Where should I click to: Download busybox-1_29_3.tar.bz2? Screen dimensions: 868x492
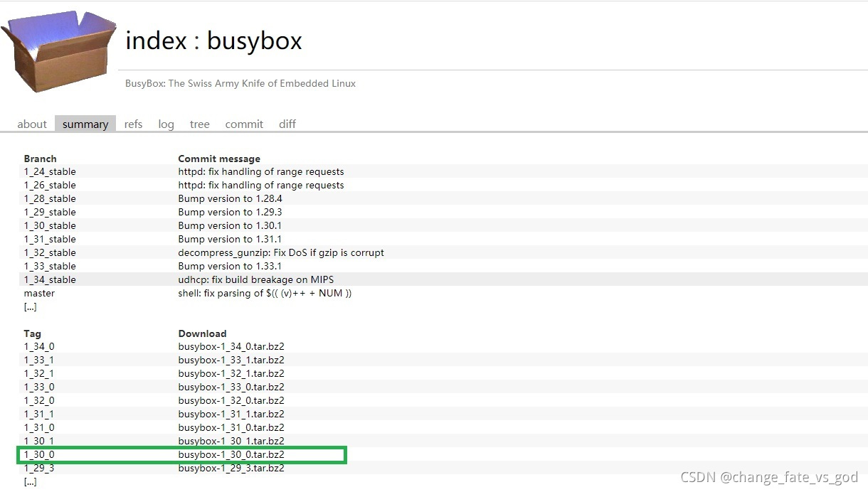point(231,468)
